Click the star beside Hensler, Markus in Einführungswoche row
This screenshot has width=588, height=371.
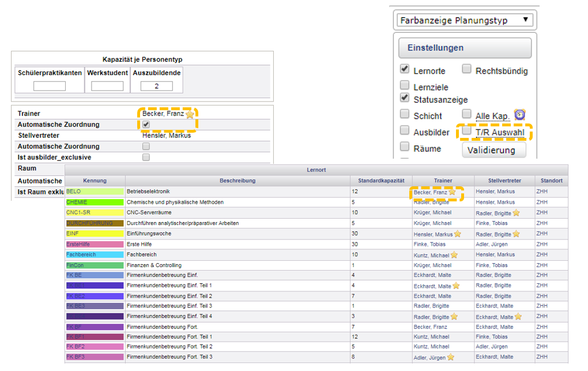coord(458,234)
